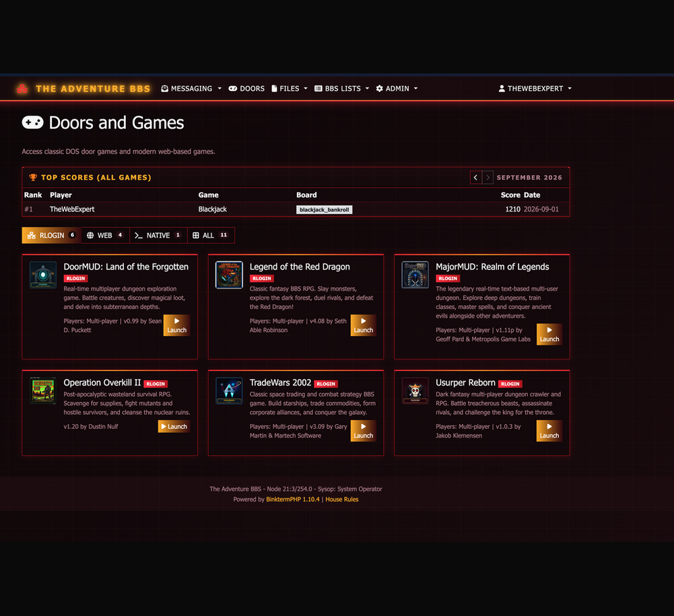Click the Rank column header
The height and width of the screenshot is (616, 674).
point(33,195)
